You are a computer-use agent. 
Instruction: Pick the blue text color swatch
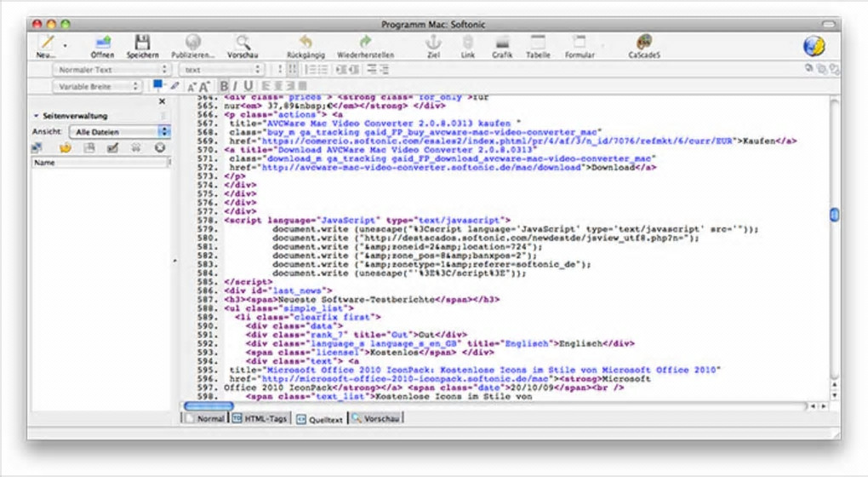(x=157, y=85)
